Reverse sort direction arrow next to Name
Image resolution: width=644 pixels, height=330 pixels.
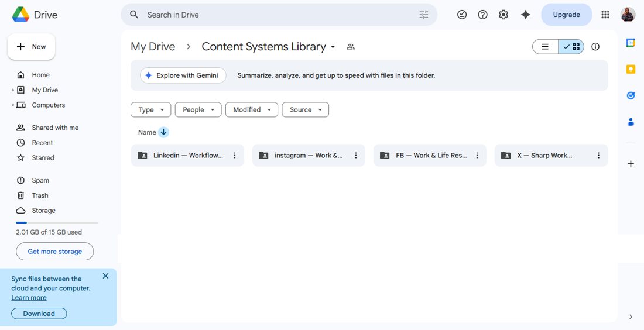(x=163, y=132)
